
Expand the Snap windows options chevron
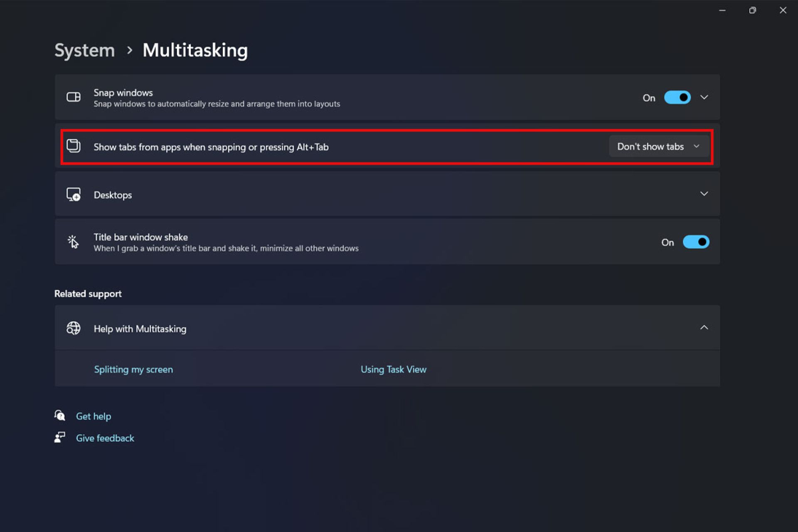click(704, 97)
